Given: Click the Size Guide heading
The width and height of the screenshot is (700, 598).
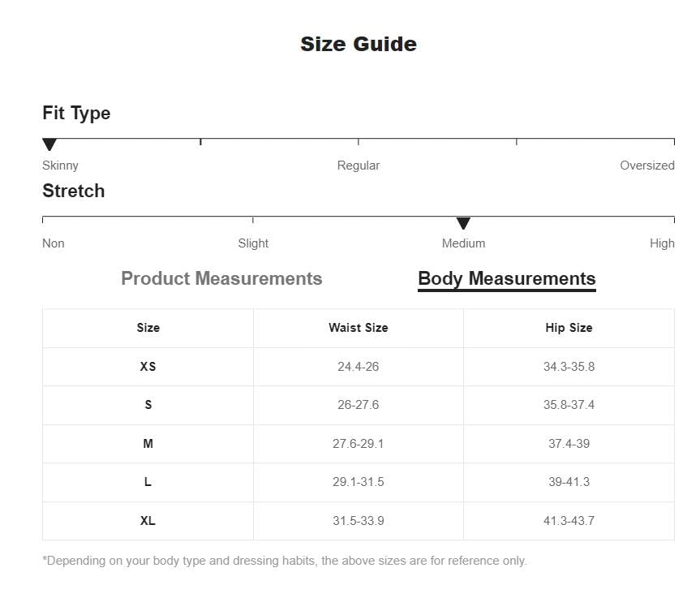Looking at the screenshot, I should coord(359,44).
